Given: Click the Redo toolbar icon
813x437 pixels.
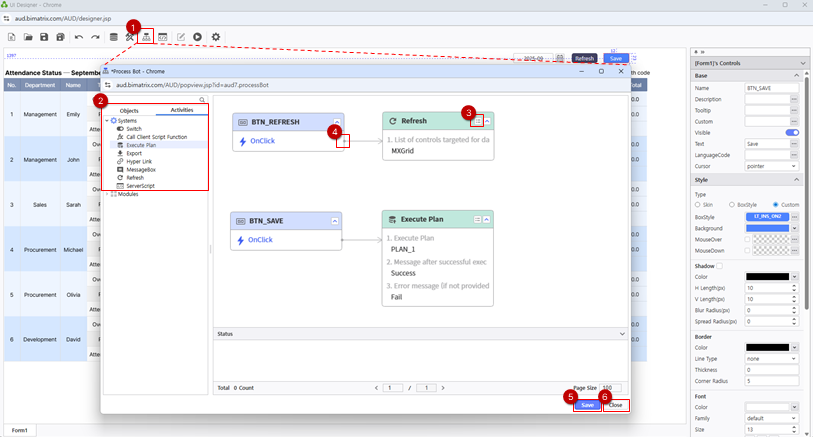Looking at the screenshot, I should coord(95,37).
